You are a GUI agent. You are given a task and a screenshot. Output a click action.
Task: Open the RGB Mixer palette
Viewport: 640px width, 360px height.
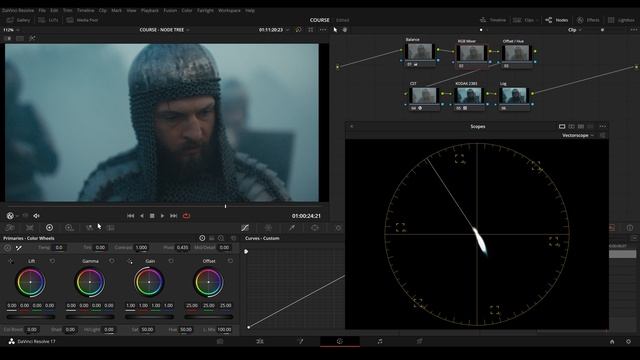tap(89, 228)
